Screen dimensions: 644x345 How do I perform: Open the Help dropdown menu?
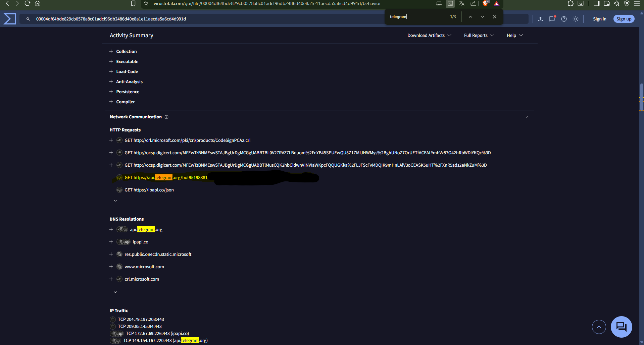[x=514, y=36]
